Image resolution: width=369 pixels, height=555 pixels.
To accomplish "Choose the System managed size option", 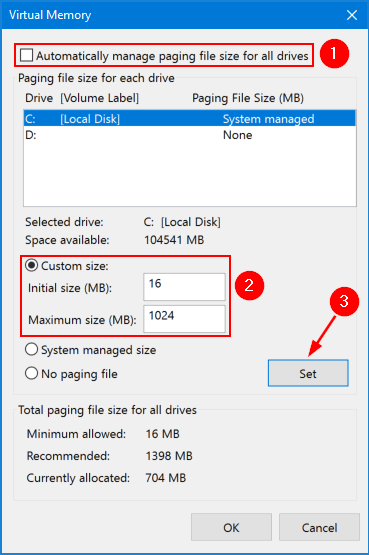I will click(x=31, y=350).
